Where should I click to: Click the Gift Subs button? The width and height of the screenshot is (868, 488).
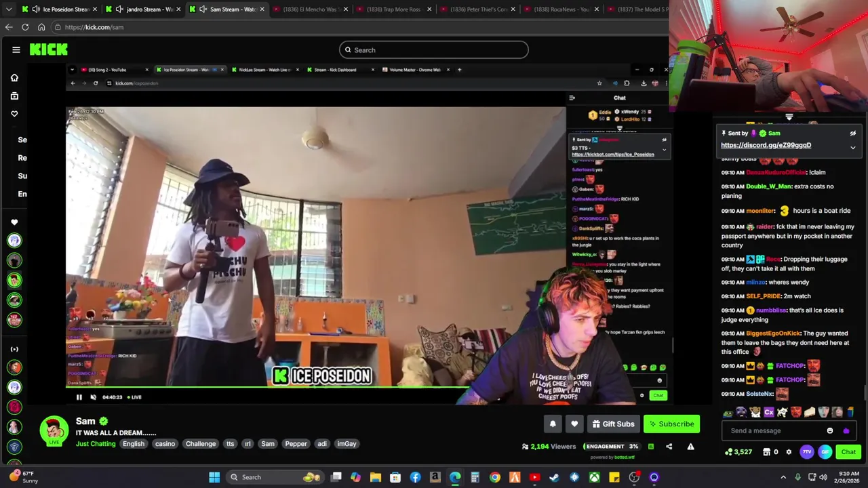pos(613,424)
